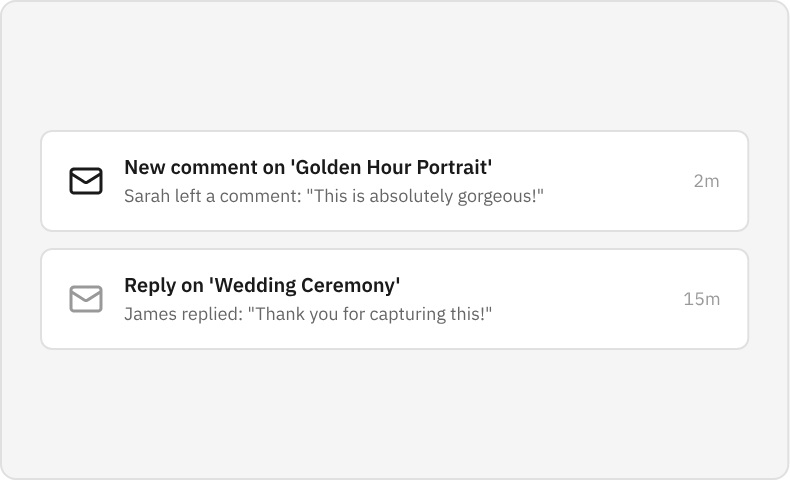Tap the mail icon beside James's reply
The image size is (790, 480).
click(86, 299)
